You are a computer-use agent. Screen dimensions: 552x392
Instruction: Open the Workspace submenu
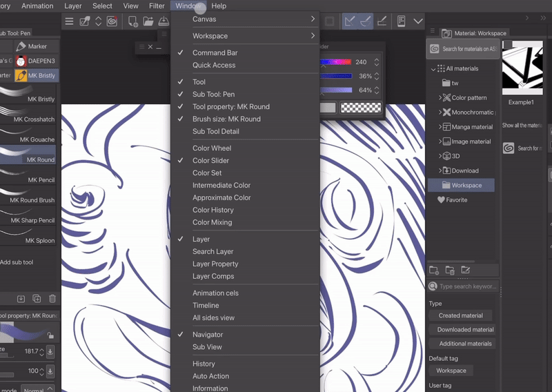pos(245,36)
